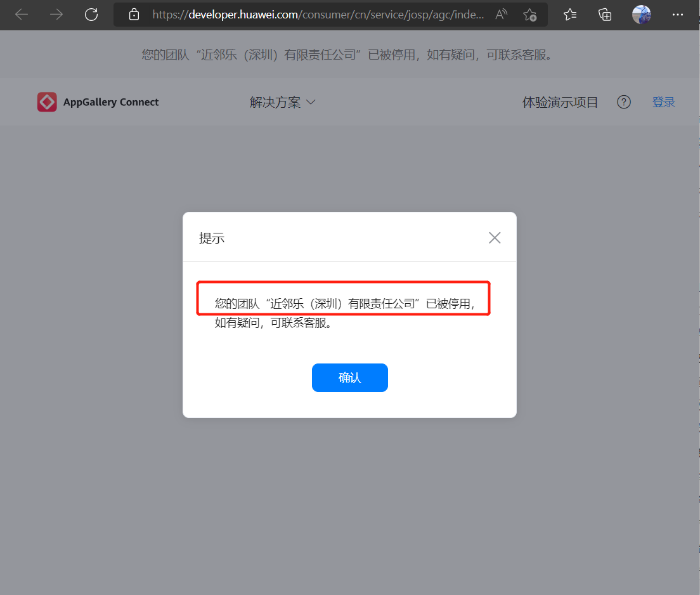Expand the 解决方案 dropdown menu
700x595 pixels.
pos(283,102)
